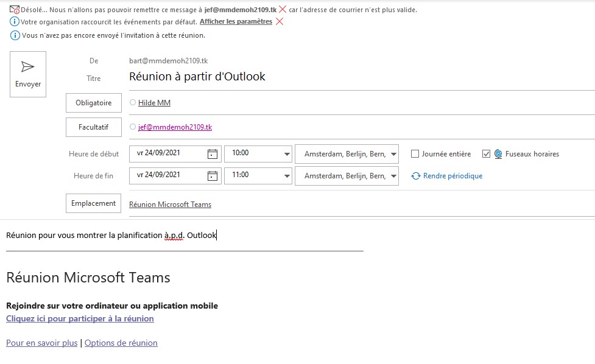Click the undeliverable mail envelope icon

coord(15,10)
